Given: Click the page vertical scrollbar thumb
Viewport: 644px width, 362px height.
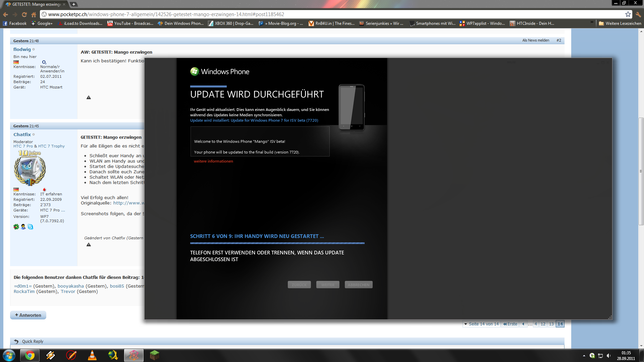Looking at the screenshot, I should (x=641, y=171).
